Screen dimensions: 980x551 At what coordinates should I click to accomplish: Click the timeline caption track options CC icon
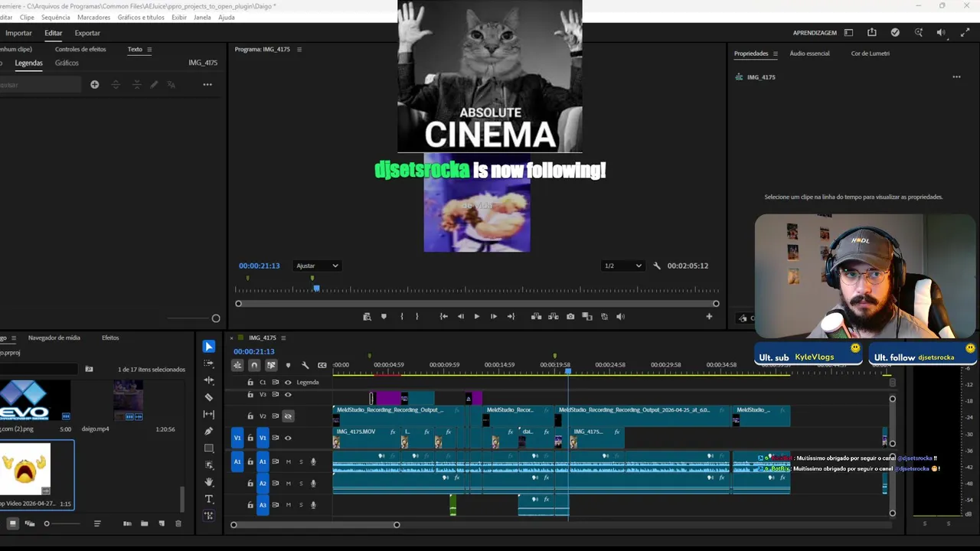(x=322, y=365)
